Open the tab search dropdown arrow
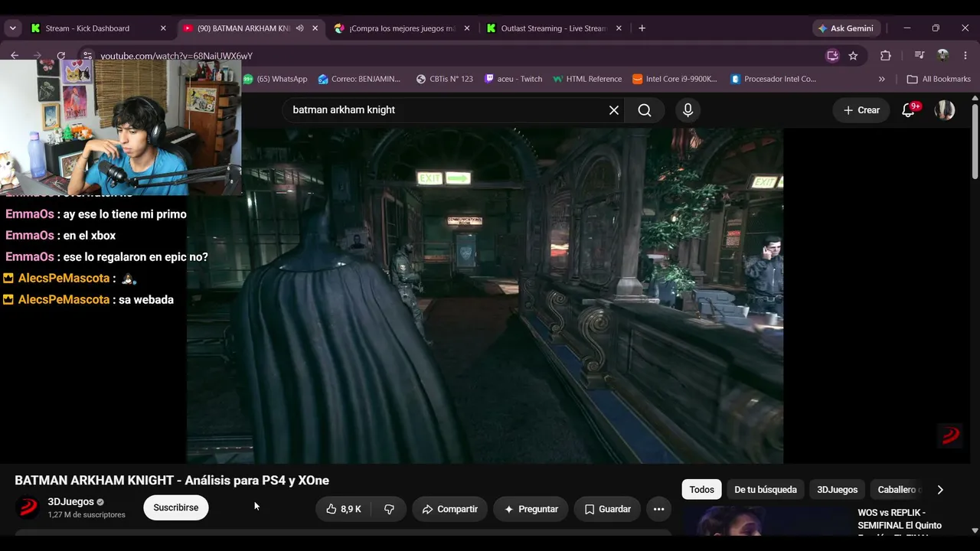 (12, 28)
